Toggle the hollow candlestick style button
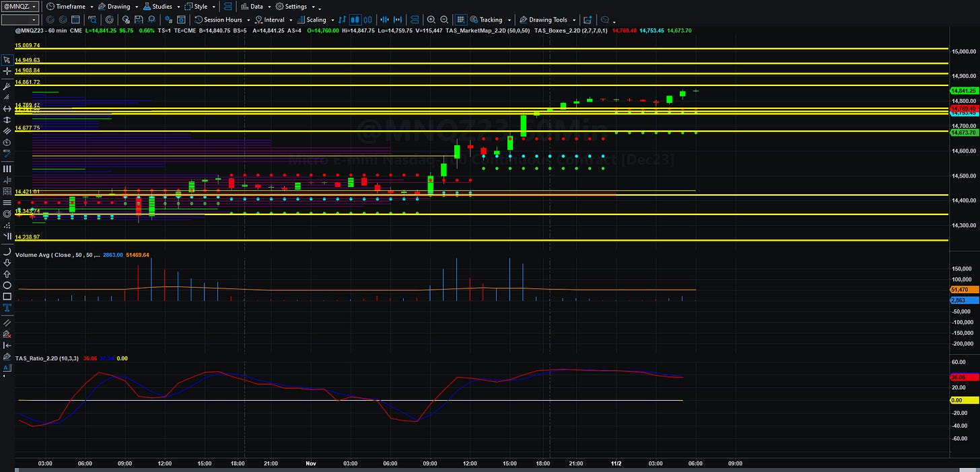This screenshot has width=980, height=472. tap(367, 20)
